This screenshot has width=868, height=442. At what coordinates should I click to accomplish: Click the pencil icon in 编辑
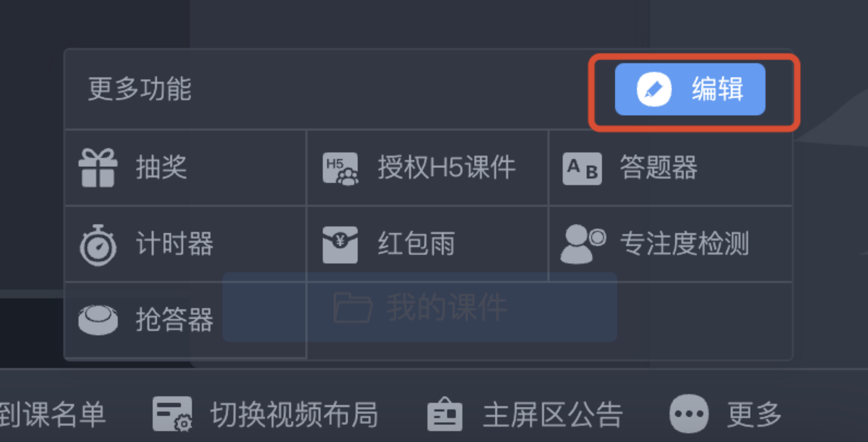[654, 89]
